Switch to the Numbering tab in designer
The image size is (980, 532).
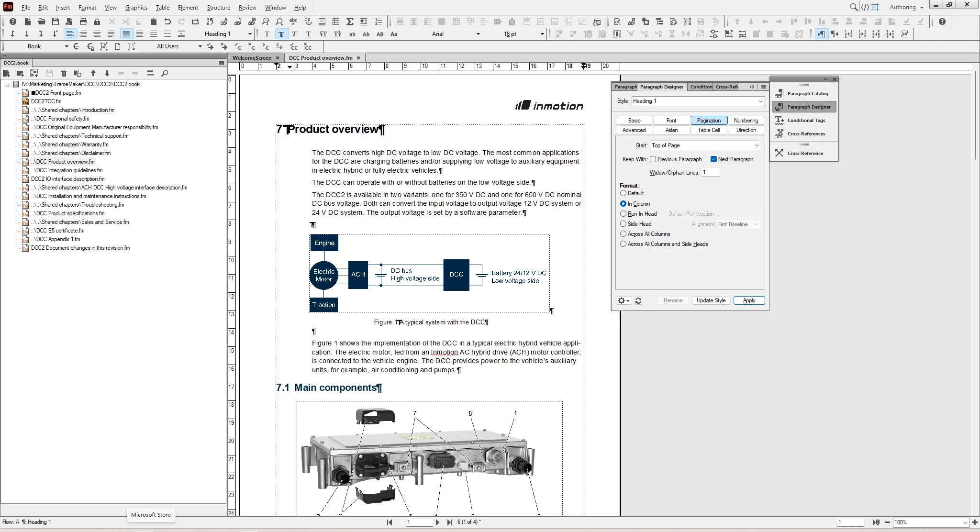click(x=746, y=121)
